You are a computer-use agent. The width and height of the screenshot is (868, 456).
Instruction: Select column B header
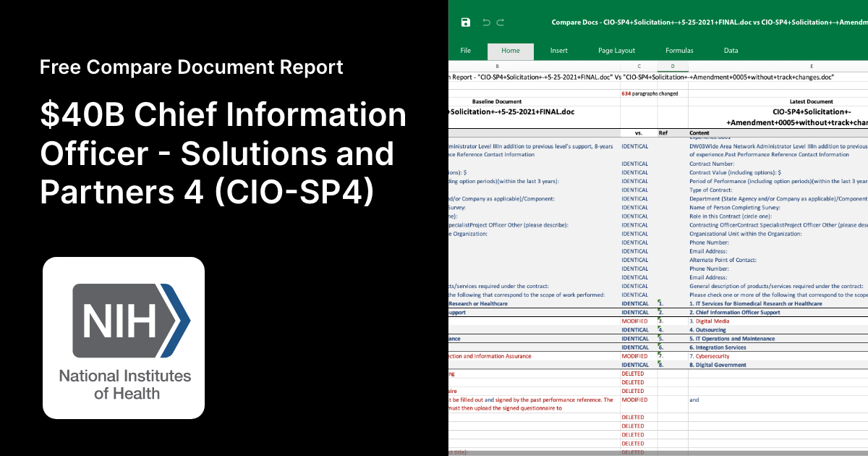[497, 65]
